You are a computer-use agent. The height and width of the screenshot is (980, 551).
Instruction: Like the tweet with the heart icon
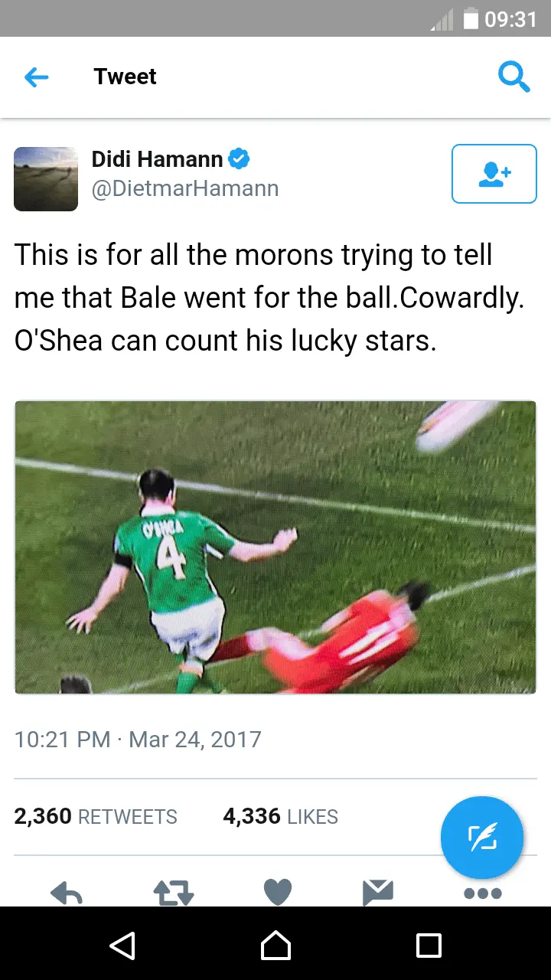tap(278, 893)
